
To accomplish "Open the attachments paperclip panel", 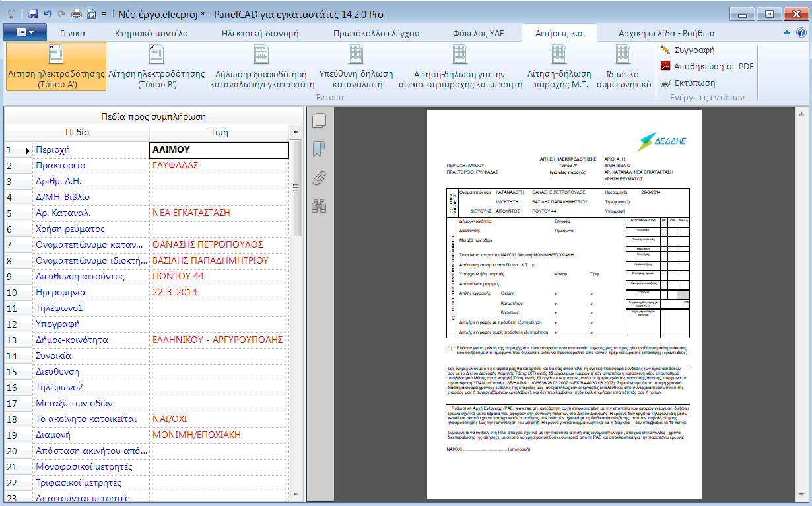I will [320, 177].
